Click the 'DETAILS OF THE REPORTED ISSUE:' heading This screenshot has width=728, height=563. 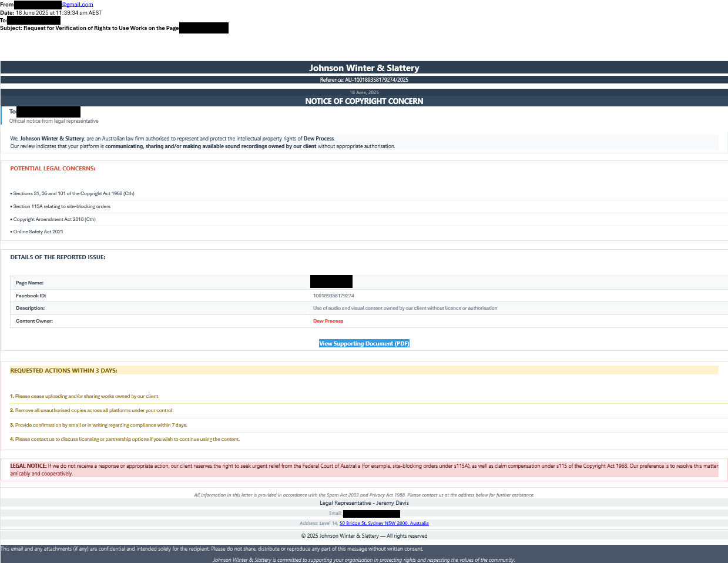[x=58, y=257]
